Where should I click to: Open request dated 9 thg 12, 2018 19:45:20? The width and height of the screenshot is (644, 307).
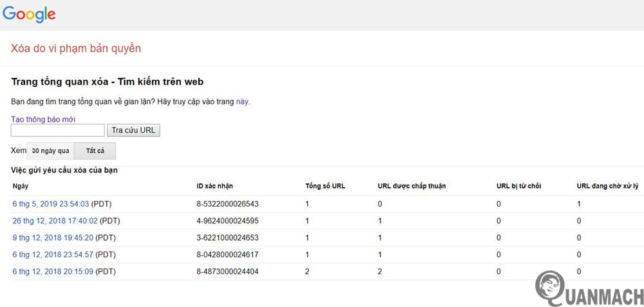click(x=53, y=237)
